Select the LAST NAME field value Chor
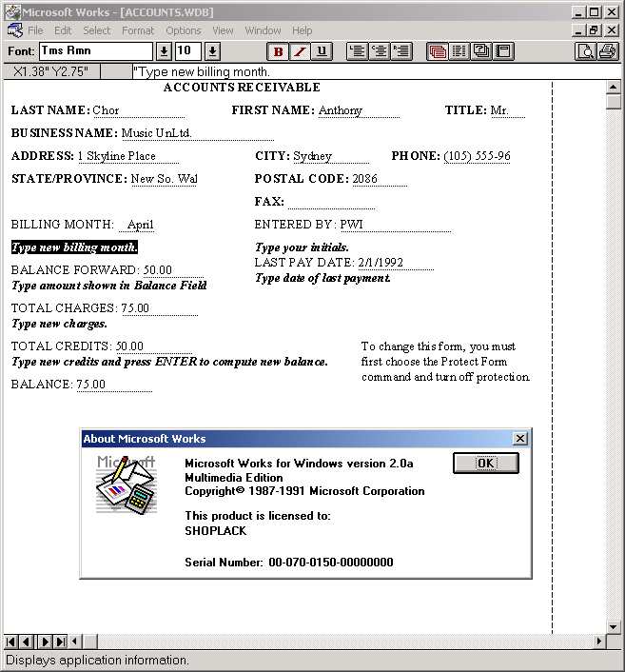The height and width of the screenshot is (672, 625). pos(138,110)
